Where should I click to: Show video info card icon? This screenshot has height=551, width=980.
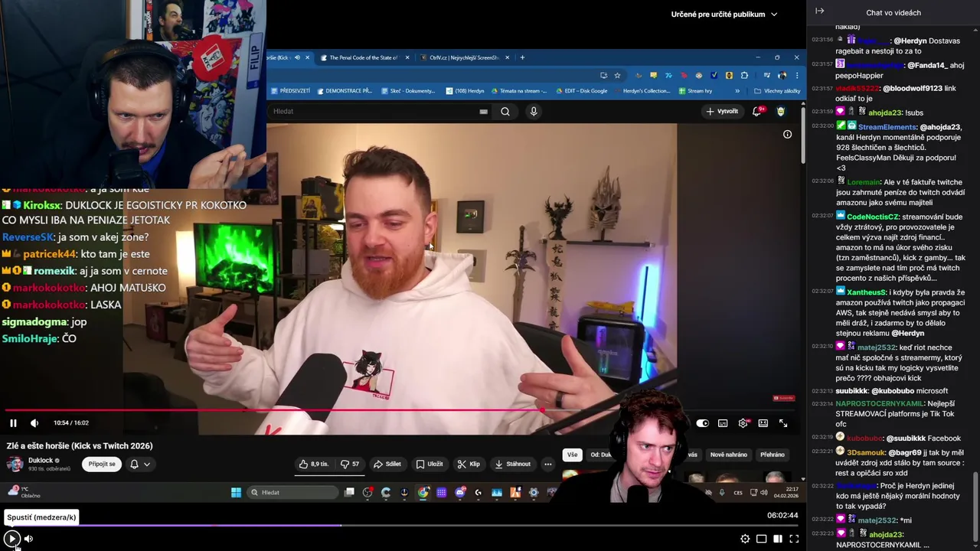[x=787, y=135]
